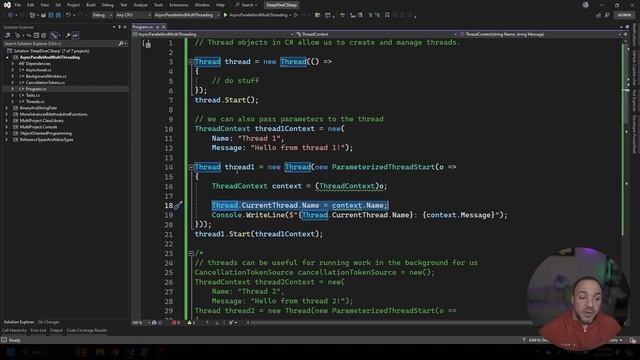Open the File menu
Viewport: 640px width, 360px height.
(18, 5)
